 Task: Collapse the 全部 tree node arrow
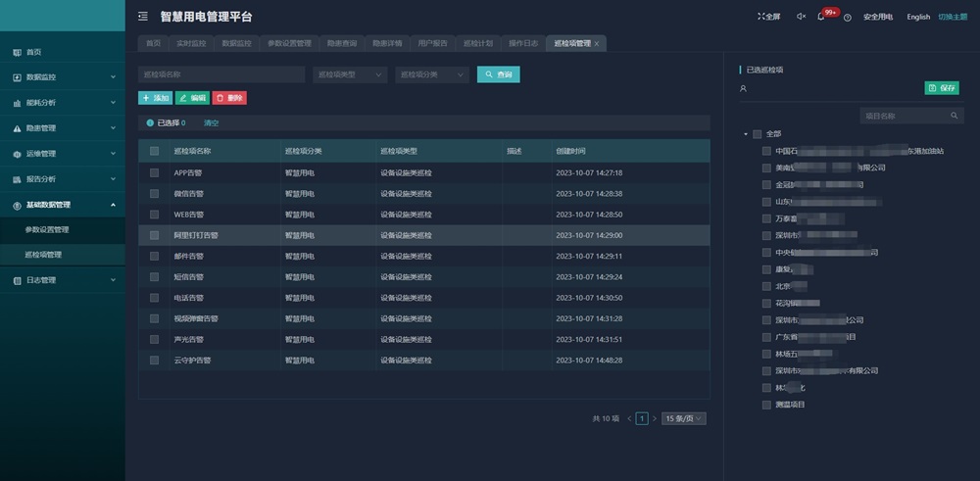point(745,134)
